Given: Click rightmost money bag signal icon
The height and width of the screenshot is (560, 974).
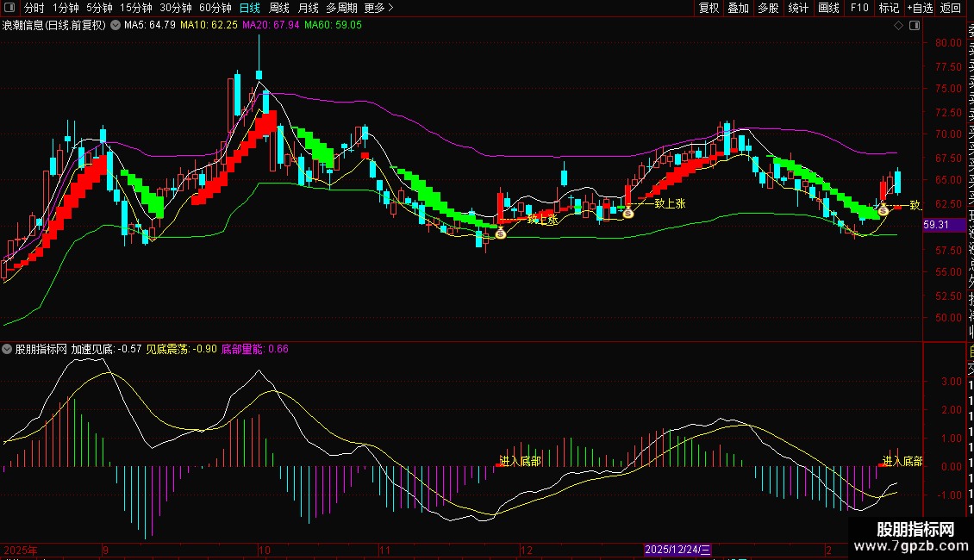Looking at the screenshot, I should point(883,210).
